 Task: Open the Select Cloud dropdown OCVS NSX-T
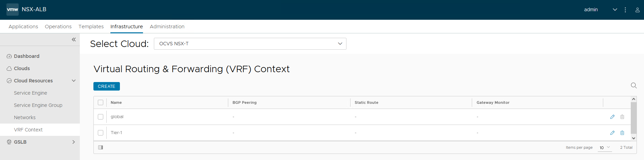point(250,44)
